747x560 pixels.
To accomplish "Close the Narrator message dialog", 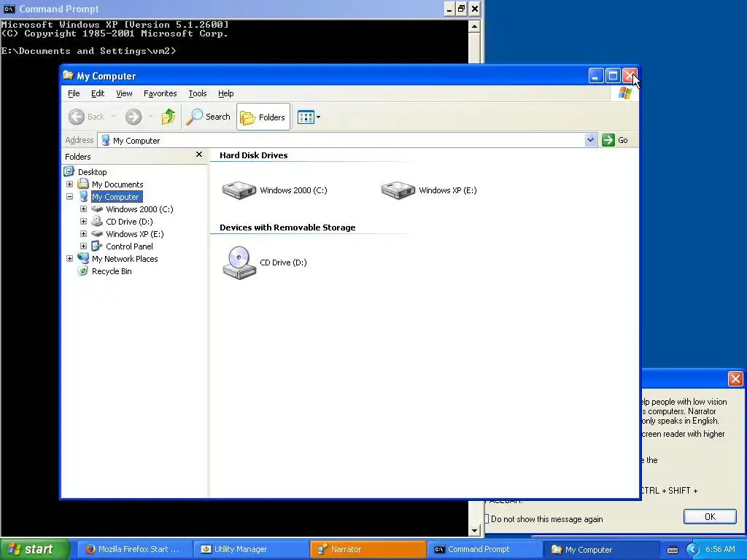I will [x=735, y=378].
